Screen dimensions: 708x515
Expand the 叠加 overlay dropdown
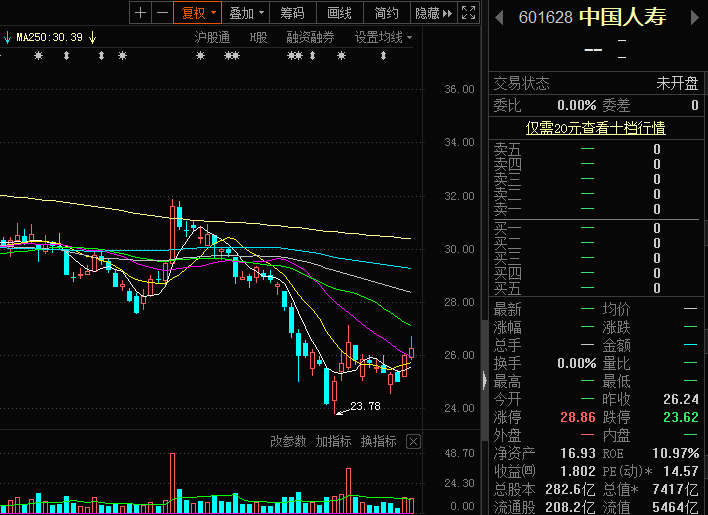point(247,13)
